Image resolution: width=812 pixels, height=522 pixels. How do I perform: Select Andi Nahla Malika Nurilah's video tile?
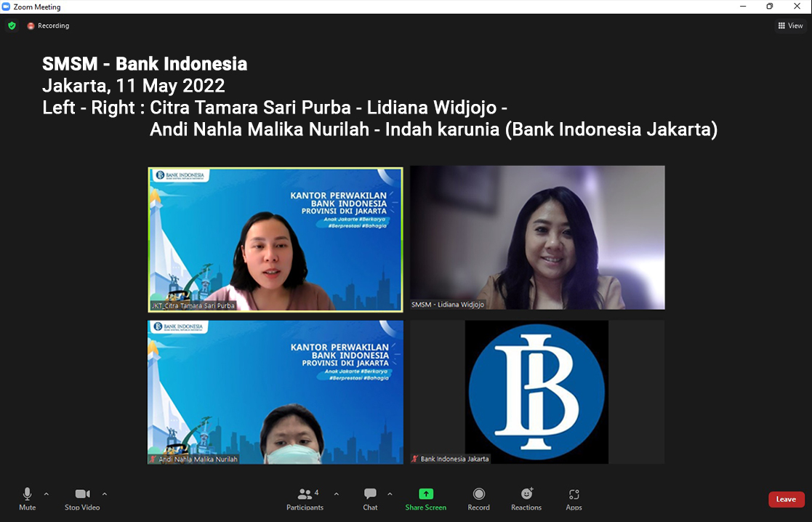[276, 392]
